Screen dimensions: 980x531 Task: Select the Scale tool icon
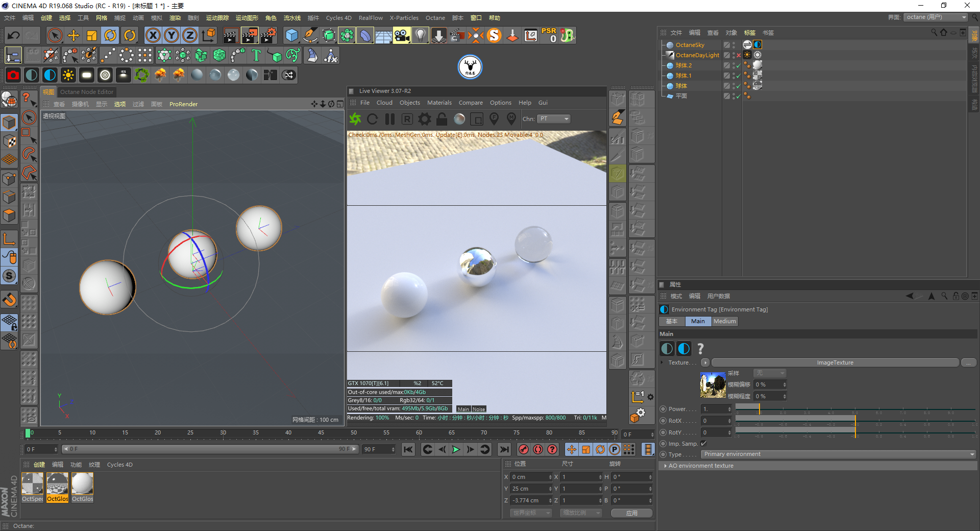92,35
